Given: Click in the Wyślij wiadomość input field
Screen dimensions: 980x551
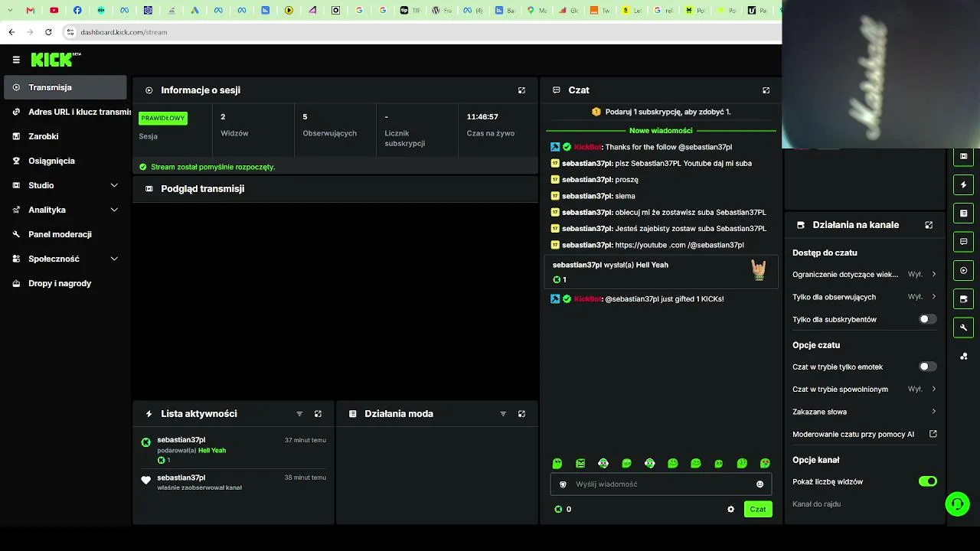Looking at the screenshot, I should coord(661,484).
